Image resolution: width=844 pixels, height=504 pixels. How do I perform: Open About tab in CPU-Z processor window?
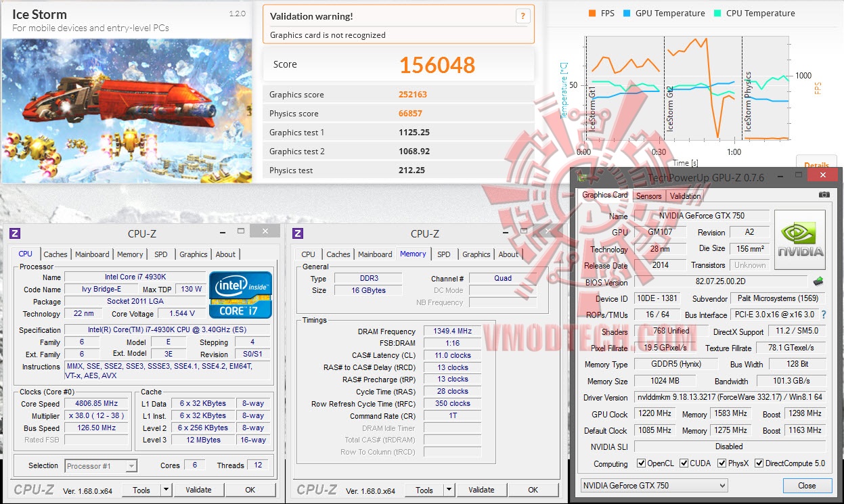coord(225,254)
